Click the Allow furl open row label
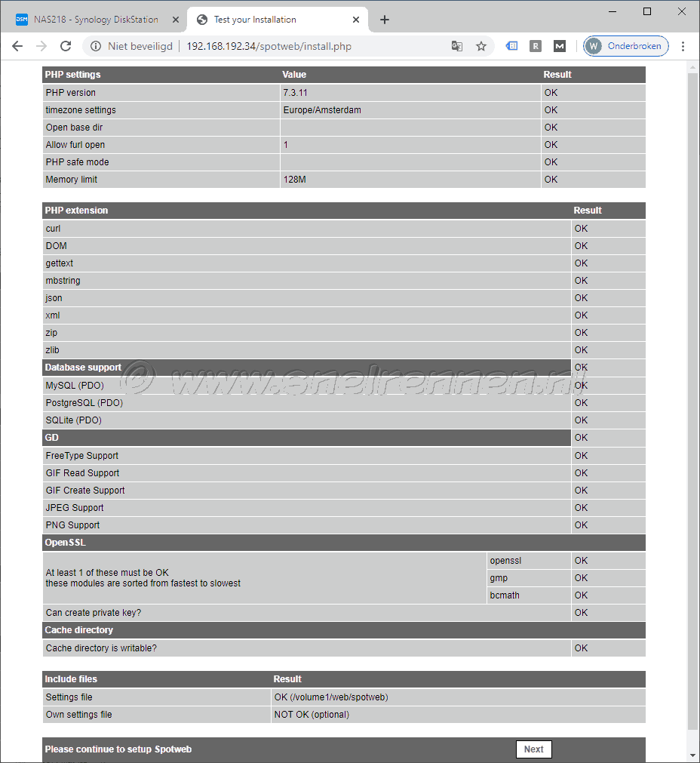The width and height of the screenshot is (700, 763). click(75, 144)
